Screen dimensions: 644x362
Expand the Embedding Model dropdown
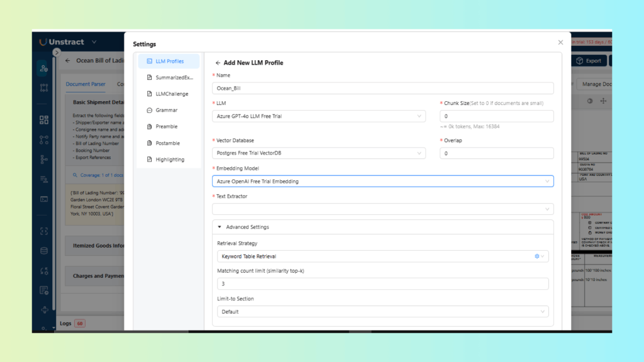coord(382,182)
